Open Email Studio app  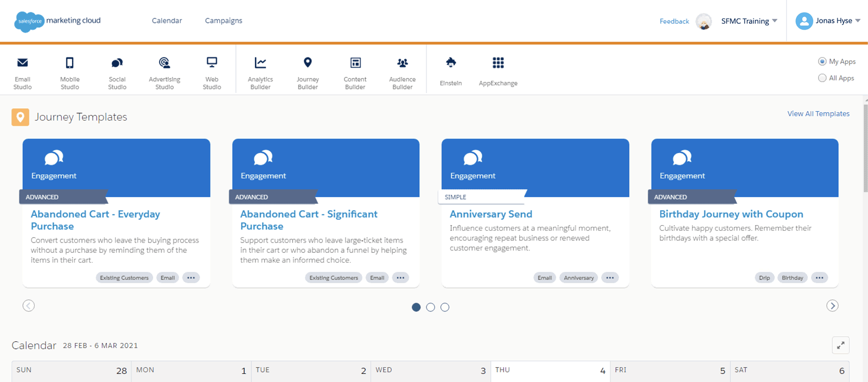tap(22, 72)
